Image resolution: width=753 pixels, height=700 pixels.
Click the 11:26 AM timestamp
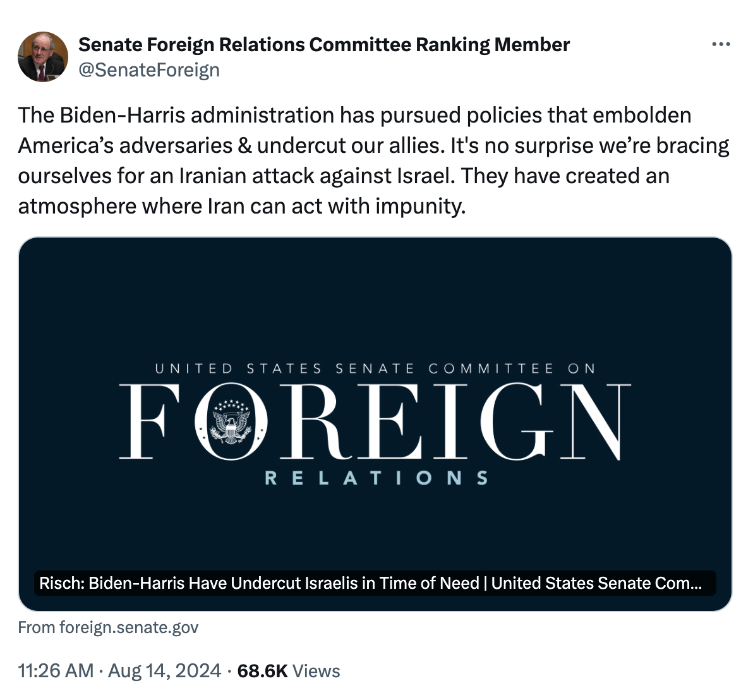56,671
